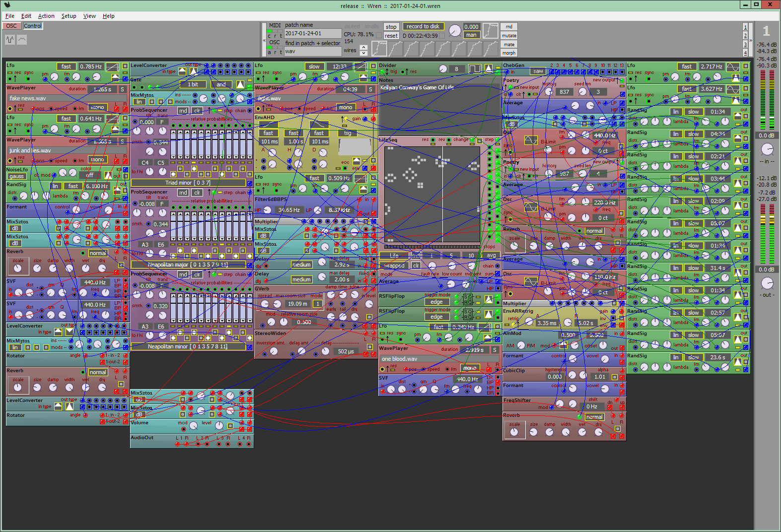
Task: Click the waveshape icon on 0.509 Hz Lfo
Action: pyautogui.click(x=360, y=178)
